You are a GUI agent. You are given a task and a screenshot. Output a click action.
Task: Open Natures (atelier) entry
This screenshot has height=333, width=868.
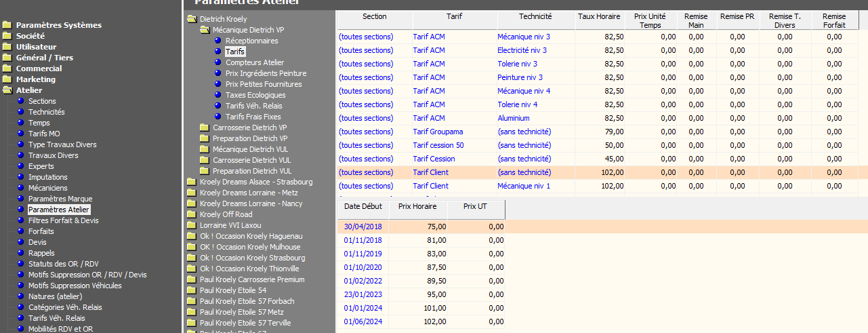coord(55,296)
